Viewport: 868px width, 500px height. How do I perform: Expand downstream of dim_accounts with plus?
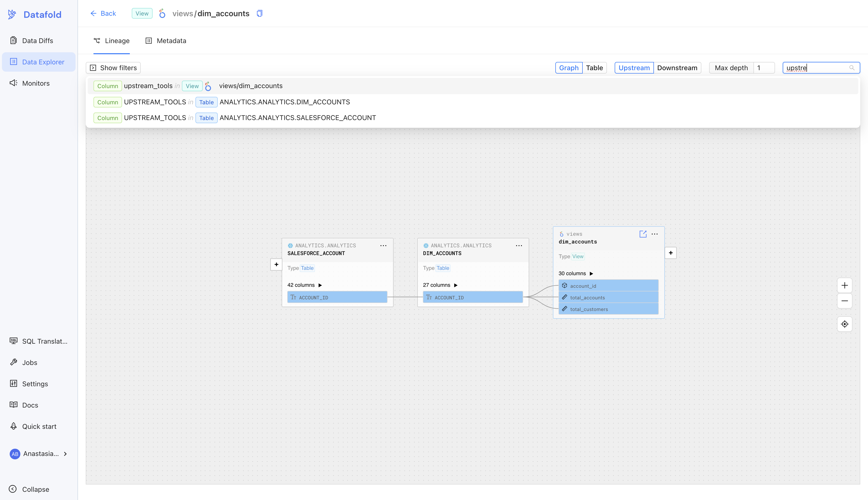(670, 253)
